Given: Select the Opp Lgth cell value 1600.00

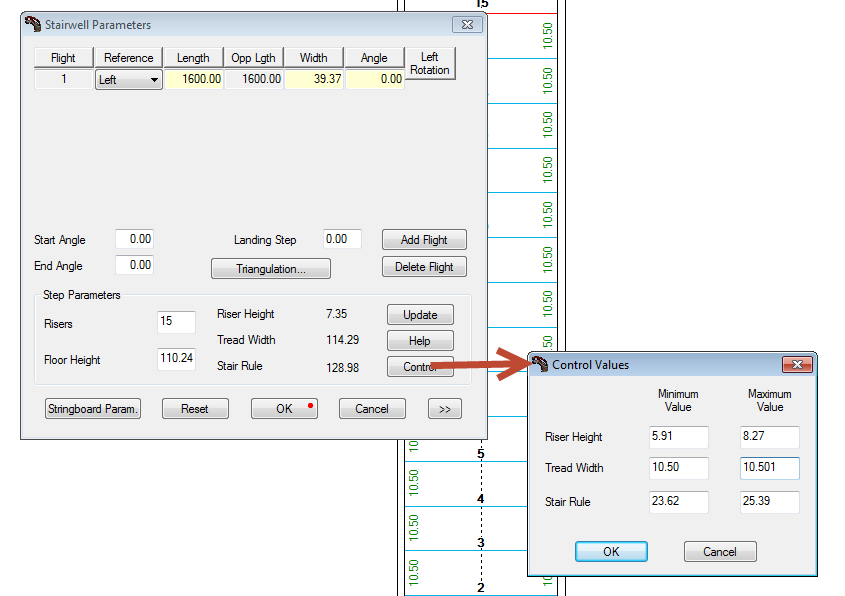Looking at the screenshot, I should 254,79.
